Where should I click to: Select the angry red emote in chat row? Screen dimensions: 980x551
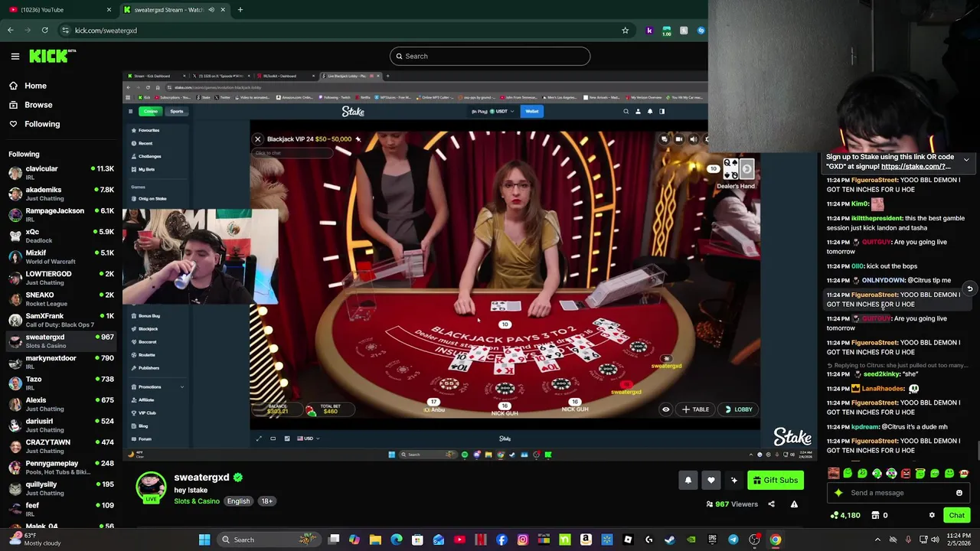906,474
